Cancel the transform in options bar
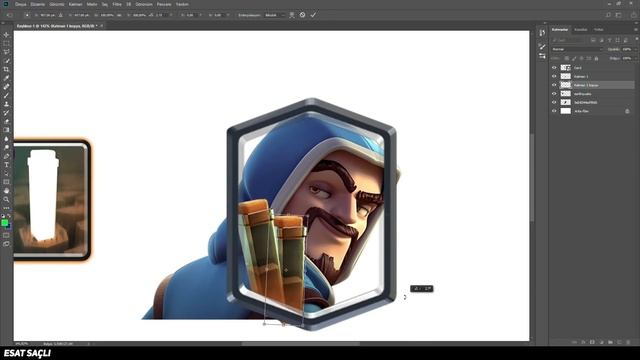This screenshot has height=360, width=640. pos(302,15)
